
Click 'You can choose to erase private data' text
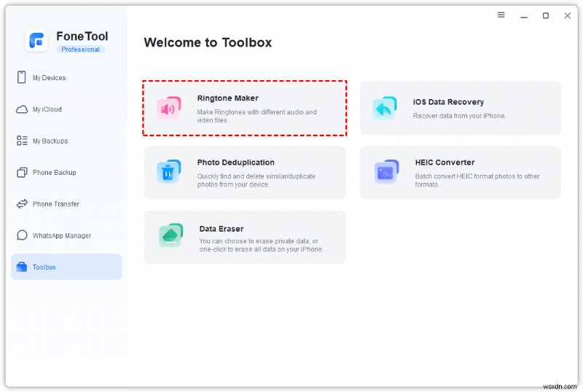[x=262, y=245]
